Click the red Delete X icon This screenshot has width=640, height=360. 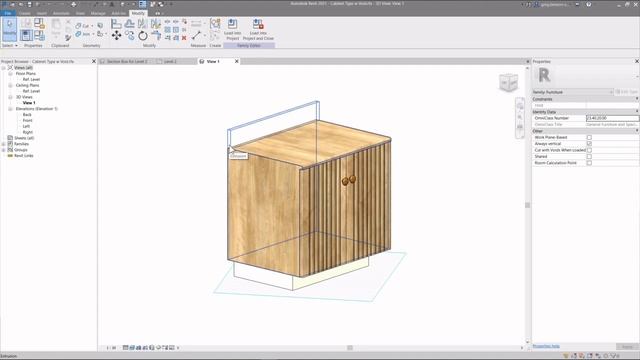point(184,38)
